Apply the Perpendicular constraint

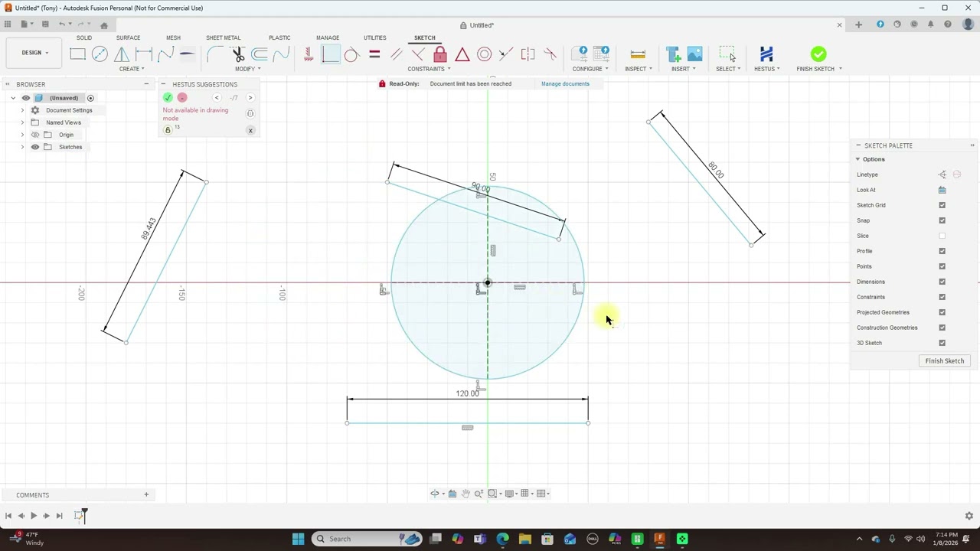(418, 54)
